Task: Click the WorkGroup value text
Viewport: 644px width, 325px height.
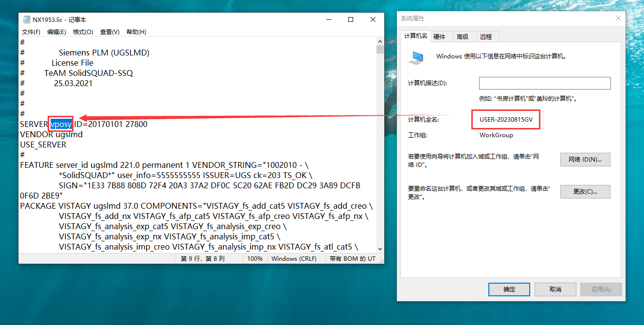Action: click(496, 135)
